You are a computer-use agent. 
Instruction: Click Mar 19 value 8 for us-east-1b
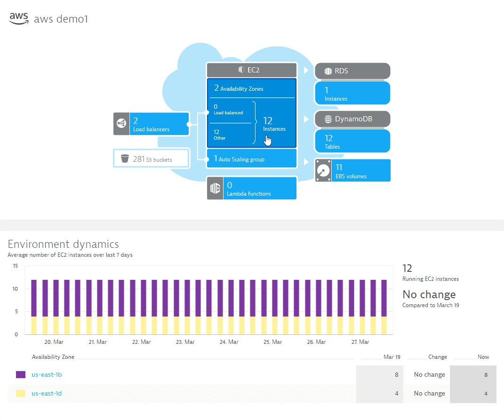[x=397, y=375]
